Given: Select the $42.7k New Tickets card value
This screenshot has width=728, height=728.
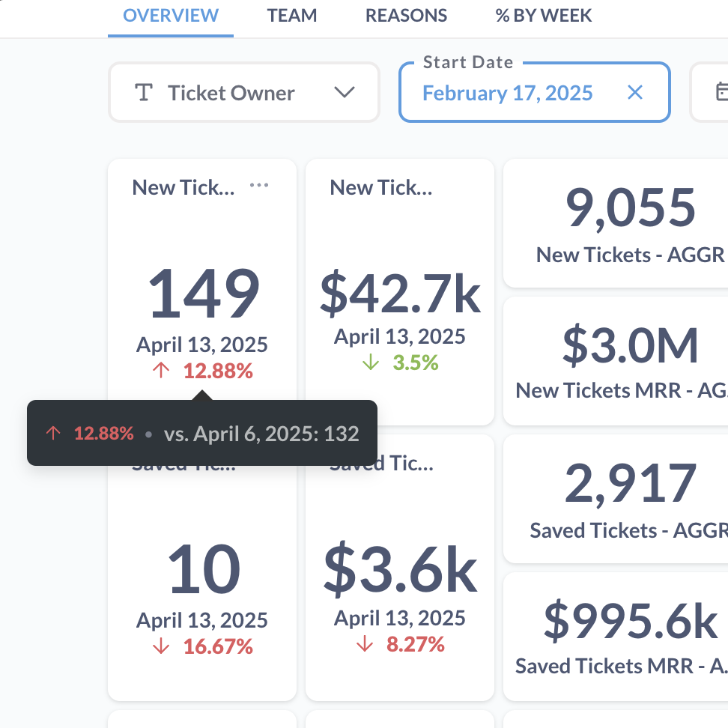Looking at the screenshot, I should point(400,294).
